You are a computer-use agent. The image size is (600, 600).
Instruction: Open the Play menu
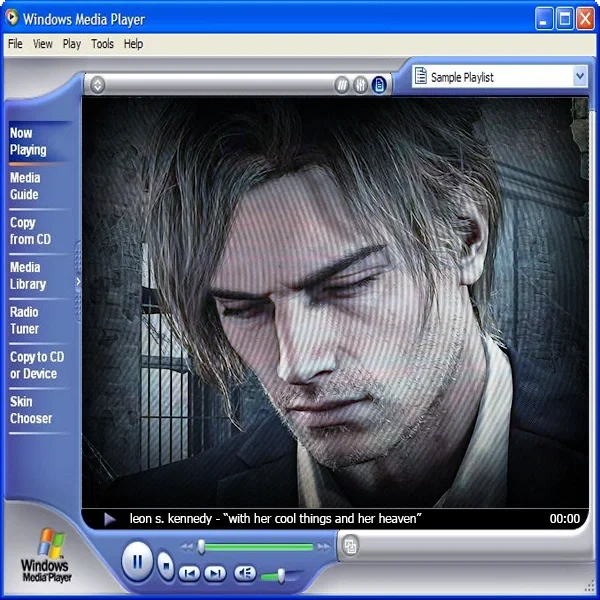(x=72, y=44)
